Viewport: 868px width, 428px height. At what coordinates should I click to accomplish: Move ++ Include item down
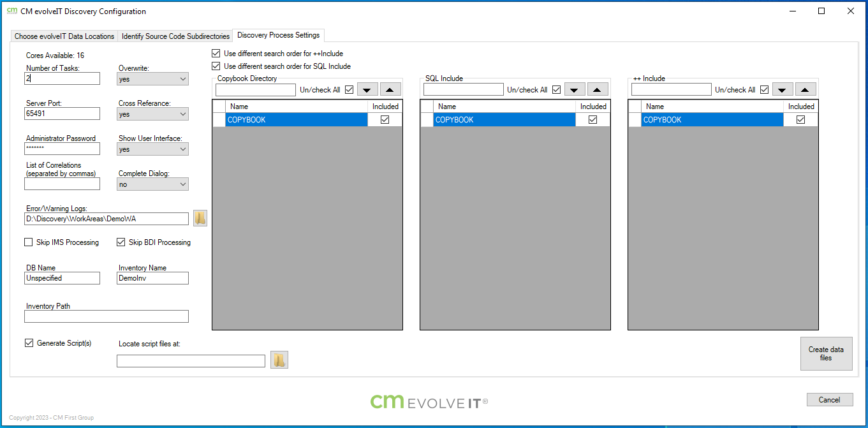(783, 90)
